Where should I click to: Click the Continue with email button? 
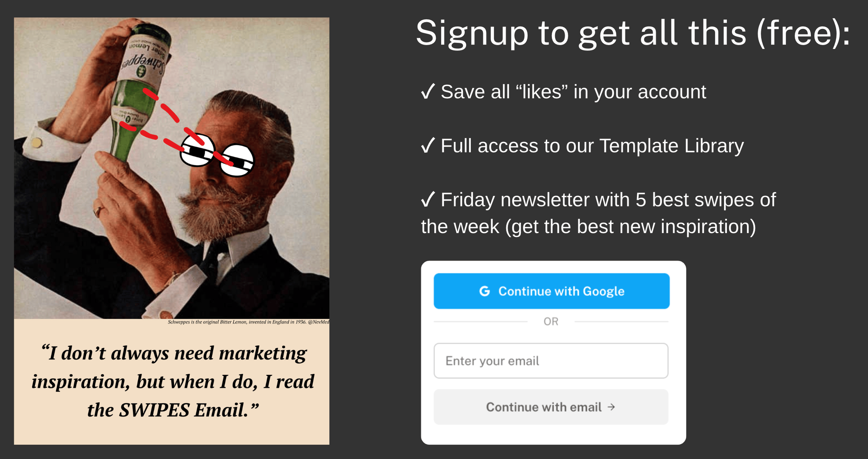pos(551,407)
